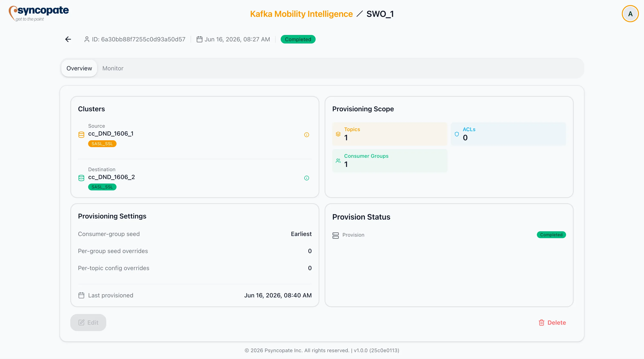Click the Consumer Groups people icon
Screen dimensions: 644x359
tap(338, 161)
